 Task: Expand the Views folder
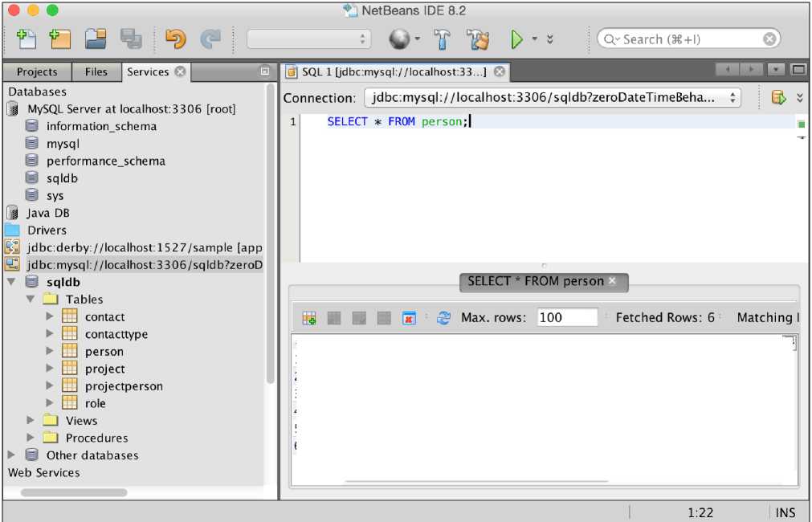[31, 421]
